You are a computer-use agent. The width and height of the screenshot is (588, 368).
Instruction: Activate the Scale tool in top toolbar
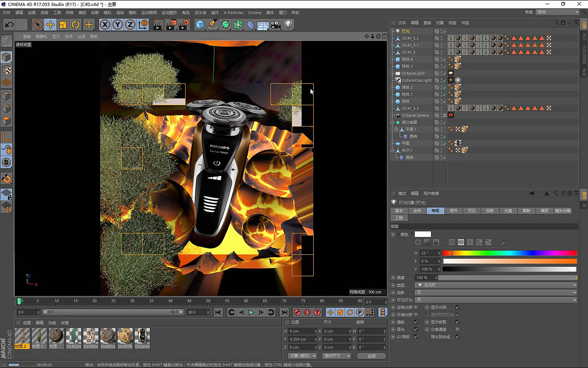tap(63, 24)
